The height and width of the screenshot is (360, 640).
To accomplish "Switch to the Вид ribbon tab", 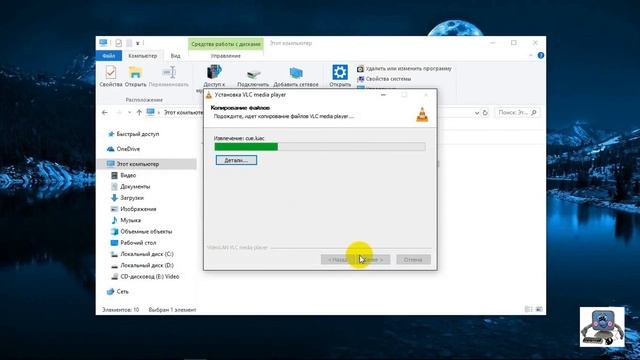I will (176, 56).
